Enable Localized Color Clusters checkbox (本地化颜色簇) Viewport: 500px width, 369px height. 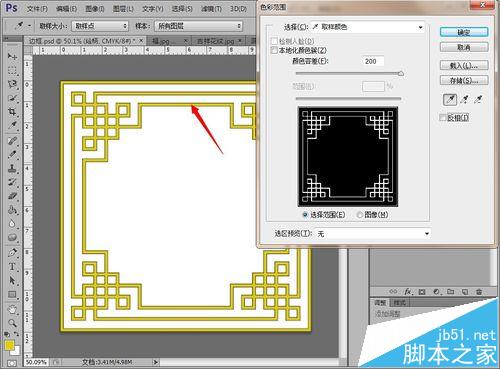[x=274, y=50]
